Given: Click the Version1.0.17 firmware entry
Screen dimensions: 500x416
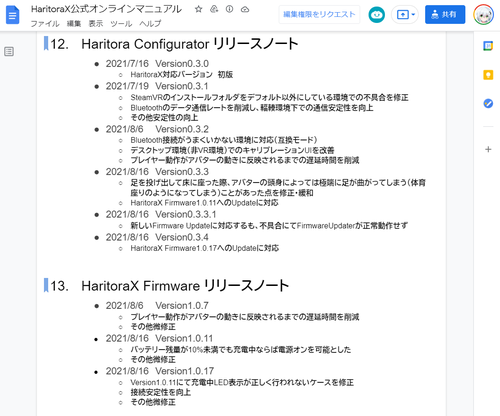Looking at the screenshot, I should (160, 371).
